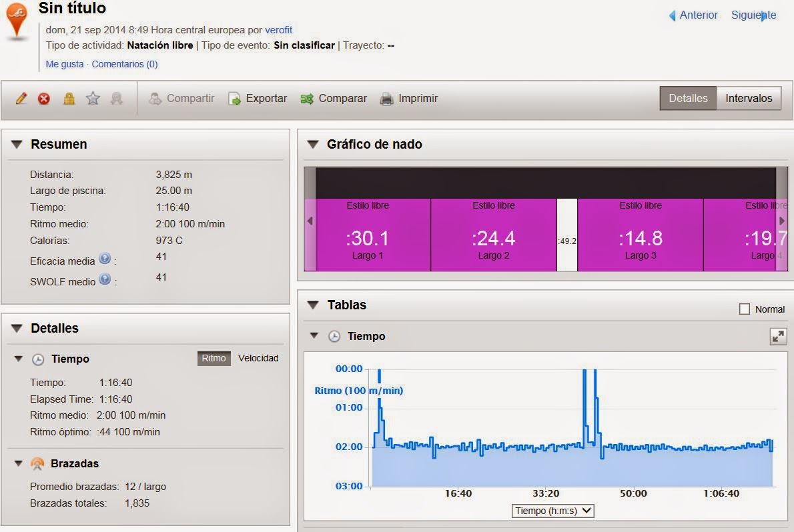Select the Detalles tab
The height and width of the screenshot is (532, 794).
click(688, 98)
